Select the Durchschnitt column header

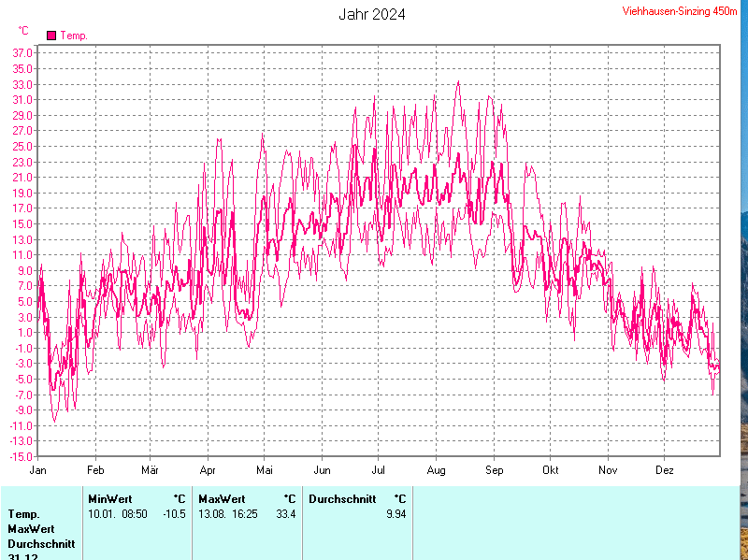341,498
